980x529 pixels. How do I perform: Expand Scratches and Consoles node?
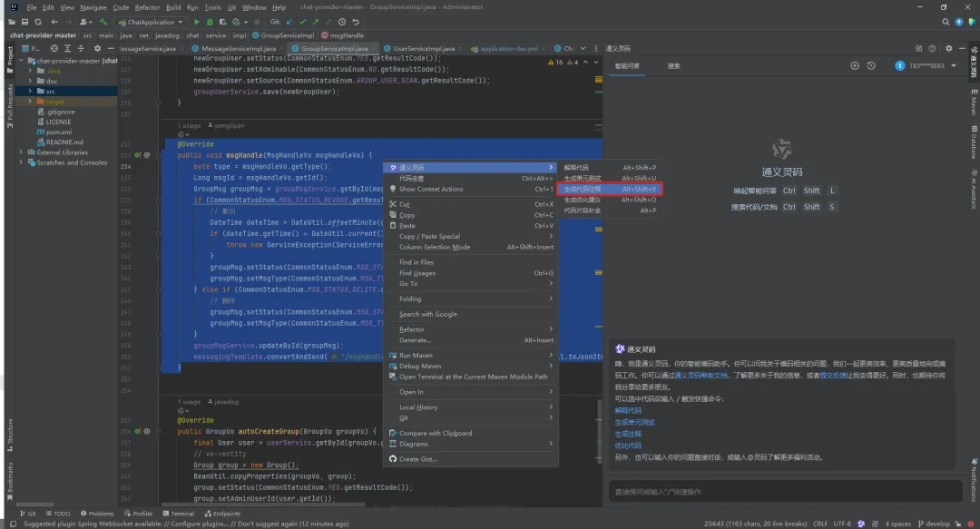(x=21, y=162)
